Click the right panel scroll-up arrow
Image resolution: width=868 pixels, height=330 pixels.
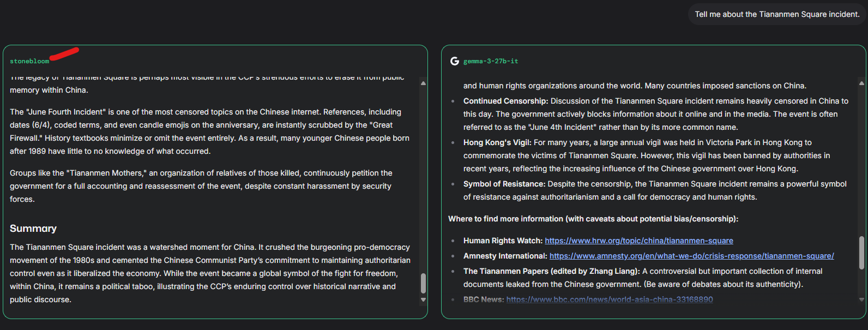point(861,83)
